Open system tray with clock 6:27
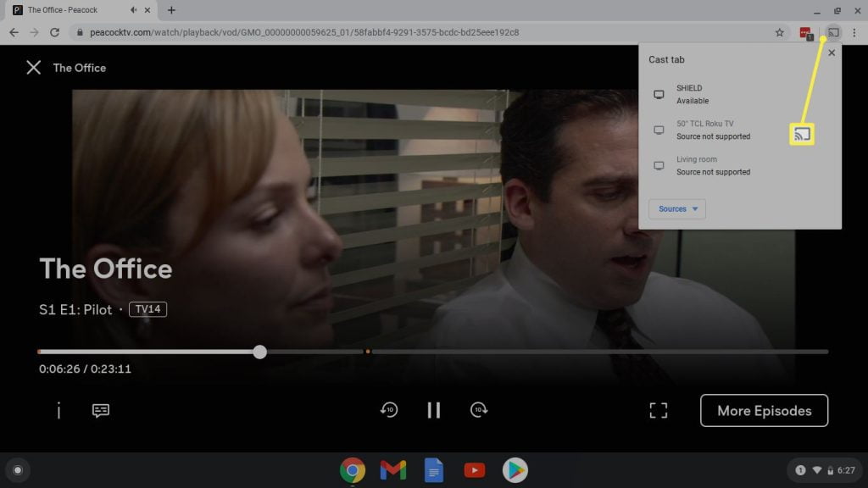Viewport: 868px width, 488px height. [825, 470]
